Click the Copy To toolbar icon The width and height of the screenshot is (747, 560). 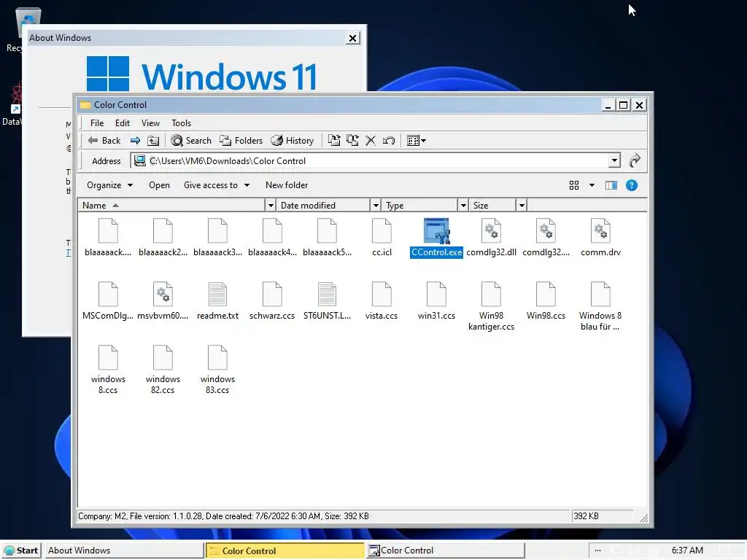point(352,141)
